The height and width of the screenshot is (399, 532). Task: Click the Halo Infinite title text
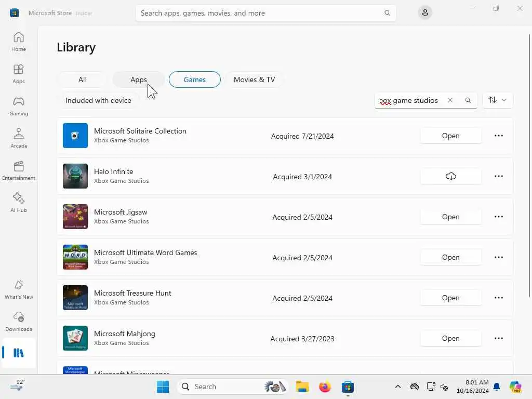(x=113, y=171)
